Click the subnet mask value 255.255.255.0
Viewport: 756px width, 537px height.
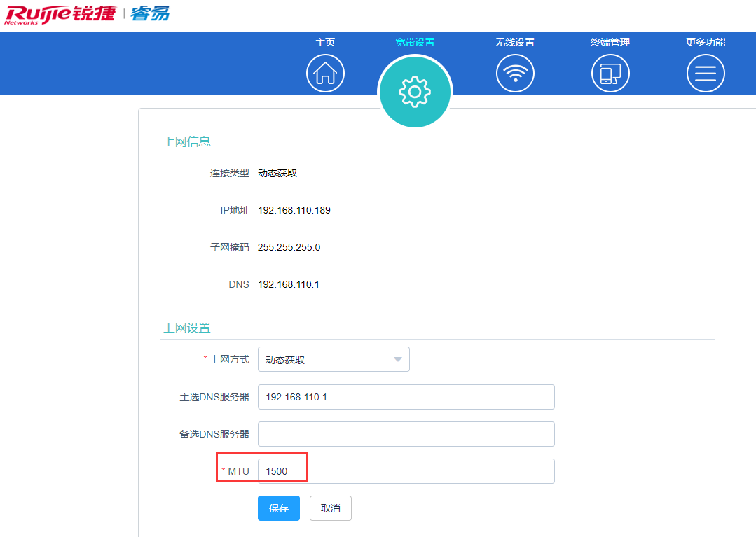tap(289, 247)
